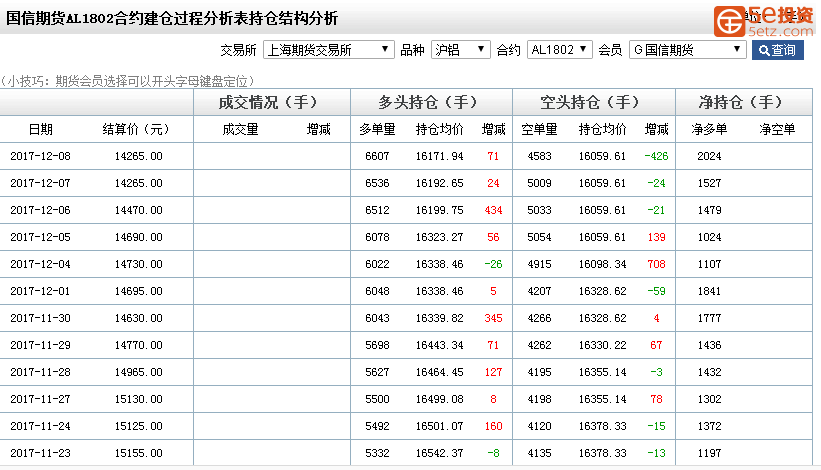Click long average price 16323.27
The image size is (821, 470).
pos(439,237)
